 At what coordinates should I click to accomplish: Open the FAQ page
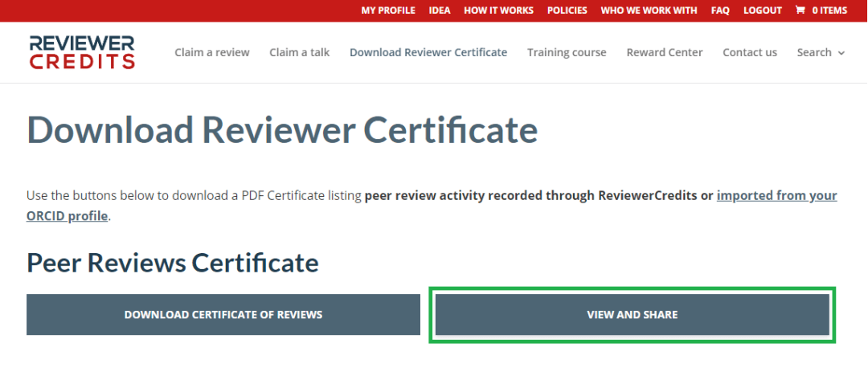click(720, 10)
